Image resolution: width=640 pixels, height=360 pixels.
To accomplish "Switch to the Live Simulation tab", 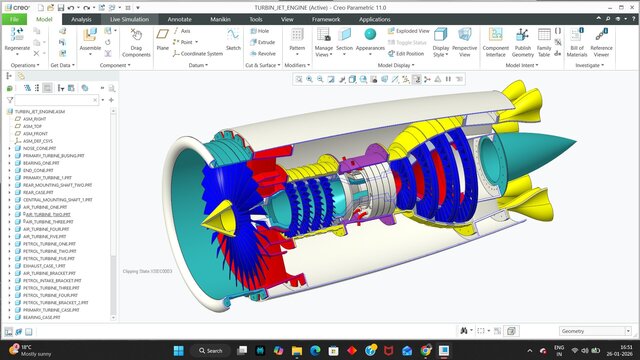I will tap(129, 19).
